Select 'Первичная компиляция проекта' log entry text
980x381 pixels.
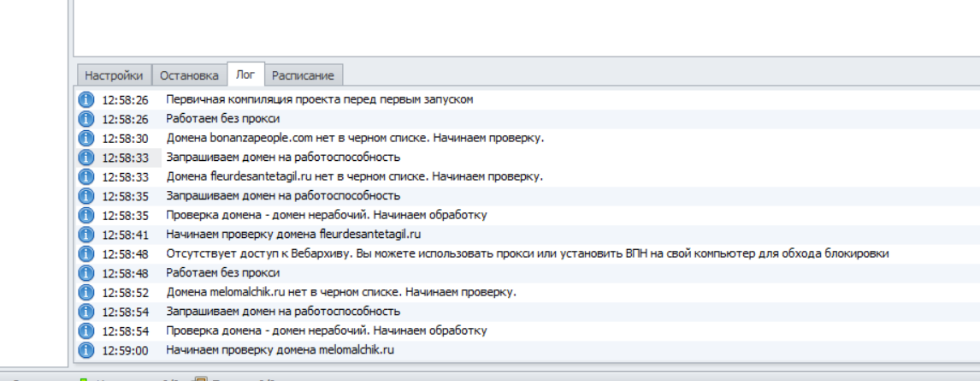(x=319, y=99)
